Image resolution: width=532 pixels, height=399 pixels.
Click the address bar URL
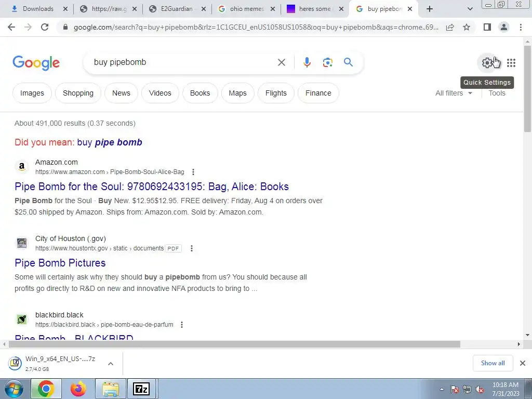(x=256, y=27)
